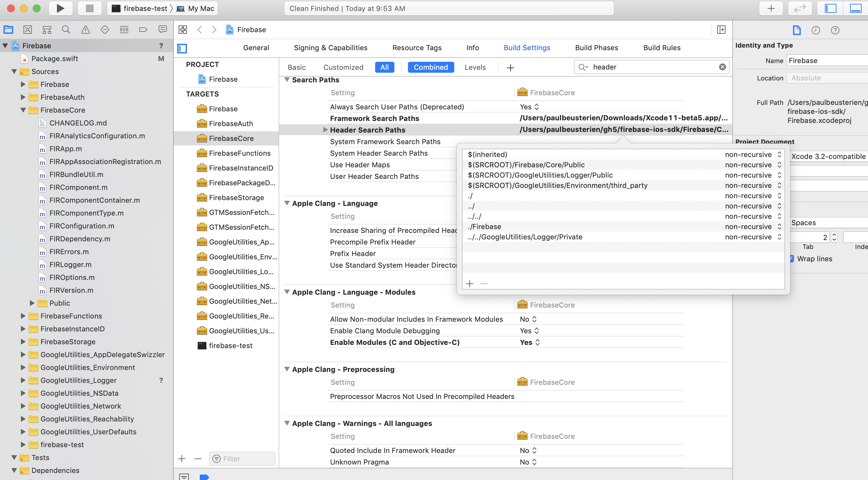This screenshot has height=480, width=868.
Task: Change $(inherited) non-recursive dropdown
Action: pos(753,154)
